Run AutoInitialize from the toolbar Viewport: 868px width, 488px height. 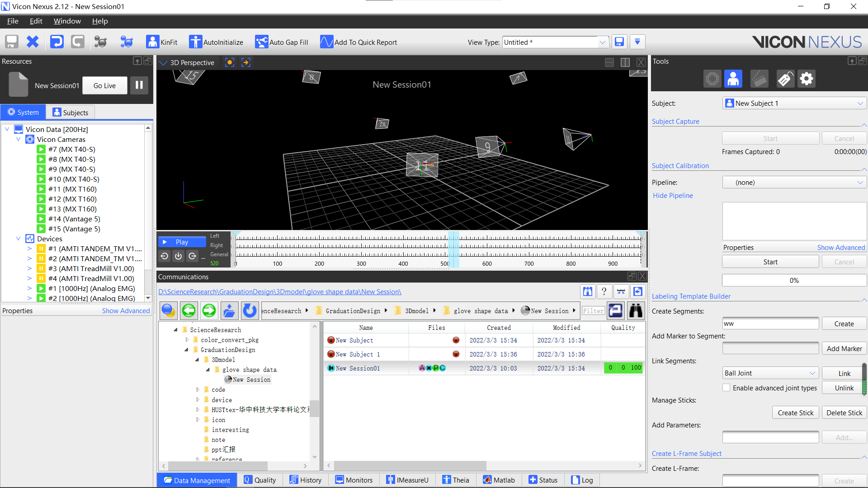(216, 42)
